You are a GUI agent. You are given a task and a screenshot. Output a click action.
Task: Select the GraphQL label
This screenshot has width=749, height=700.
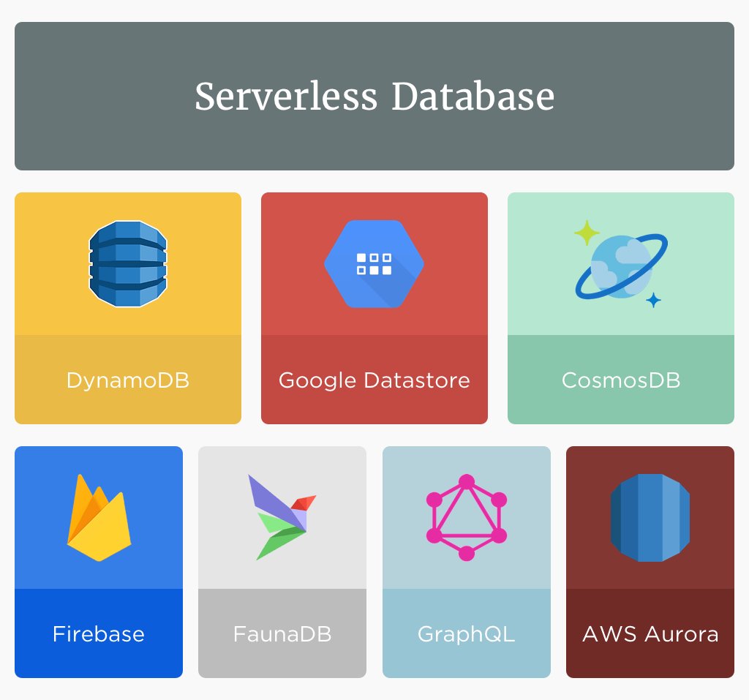[466, 634]
